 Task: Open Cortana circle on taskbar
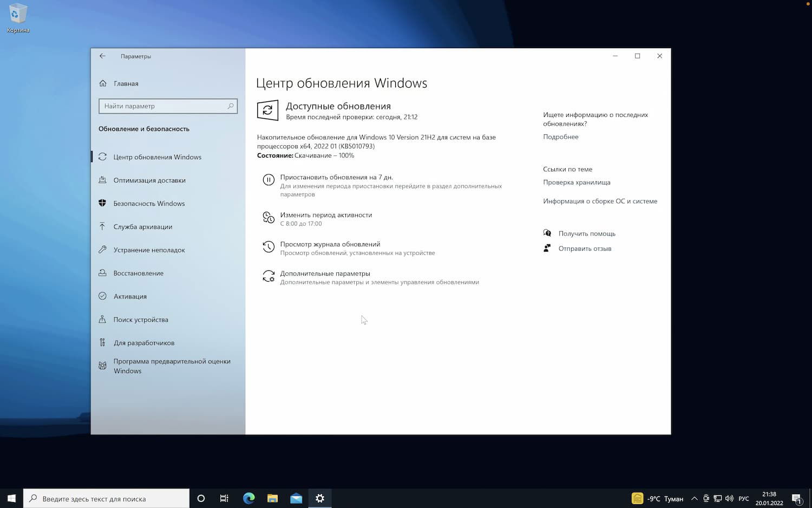(201, 498)
